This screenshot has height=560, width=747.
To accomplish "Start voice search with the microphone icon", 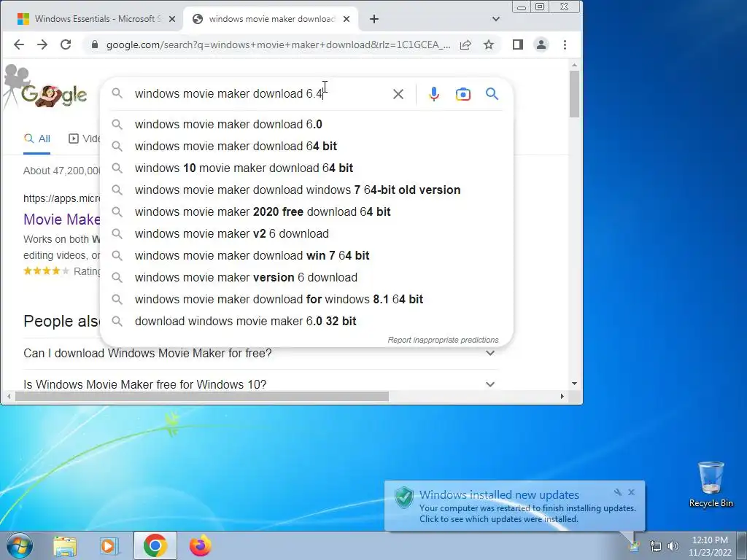I will click(433, 94).
